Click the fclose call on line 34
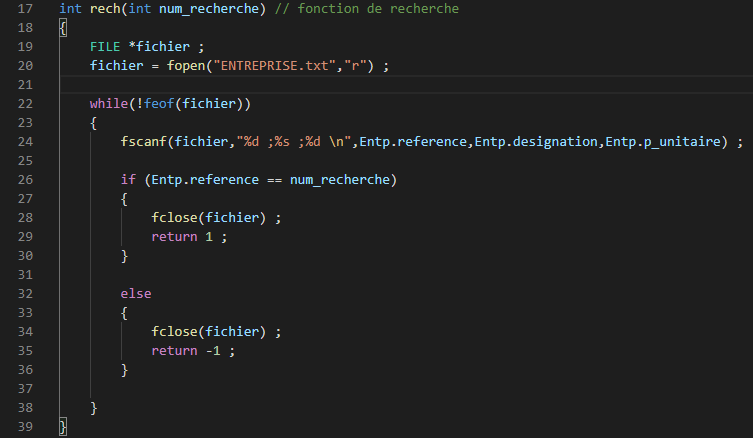 pyautogui.click(x=174, y=332)
